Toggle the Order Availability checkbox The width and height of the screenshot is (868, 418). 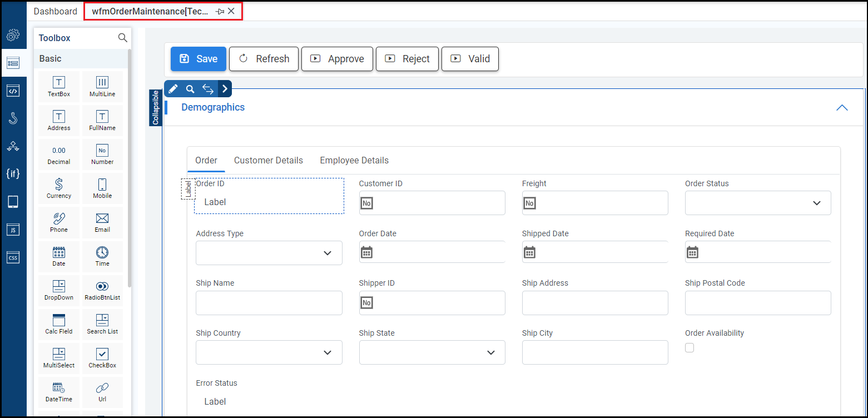click(690, 348)
